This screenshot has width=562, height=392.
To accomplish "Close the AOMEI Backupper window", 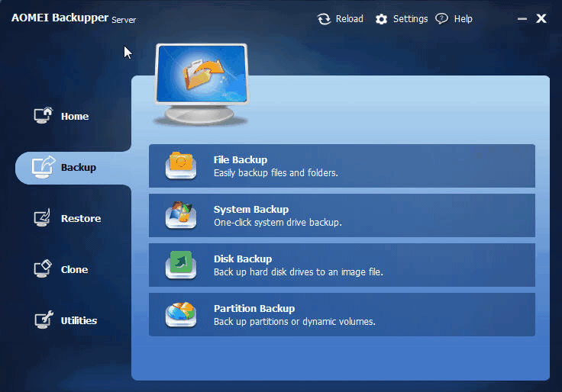I will tap(541, 18).
